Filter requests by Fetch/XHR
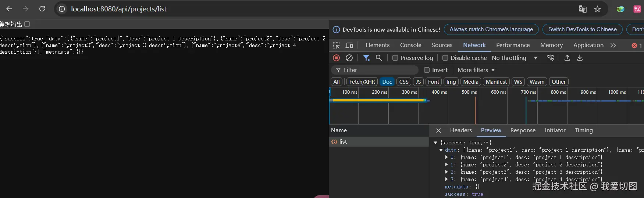 coord(362,82)
